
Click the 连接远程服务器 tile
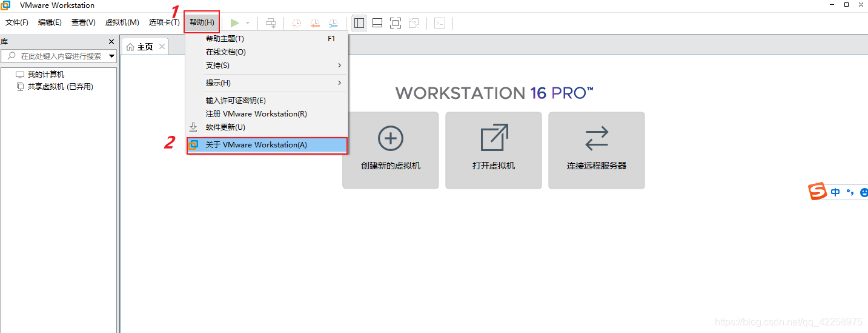click(x=597, y=150)
